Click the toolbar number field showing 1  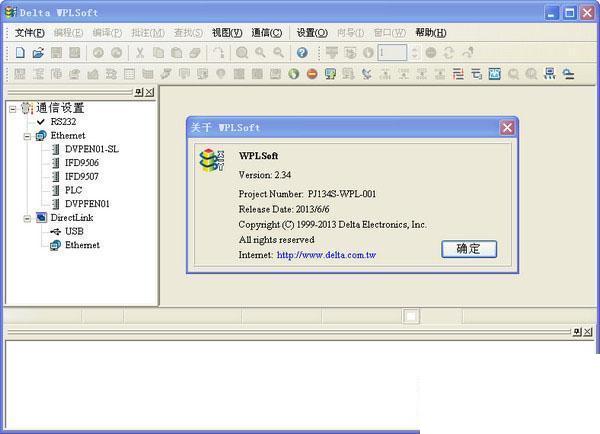(x=392, y=52)
